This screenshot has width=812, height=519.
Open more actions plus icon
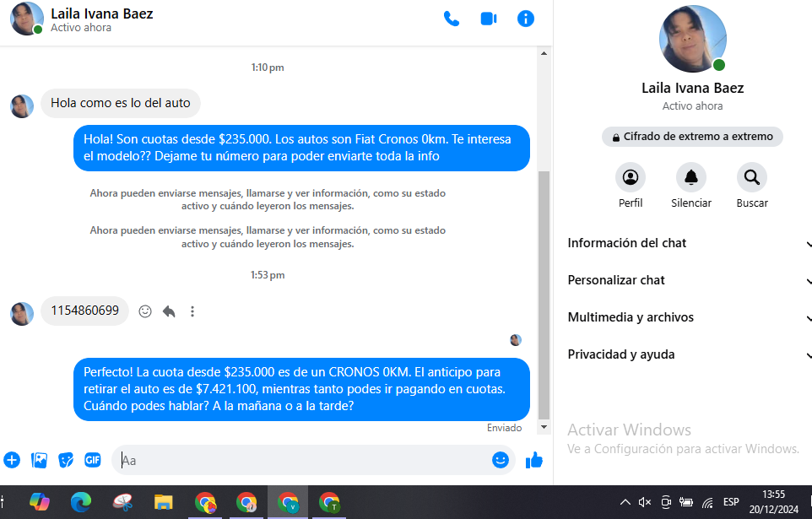12,460
